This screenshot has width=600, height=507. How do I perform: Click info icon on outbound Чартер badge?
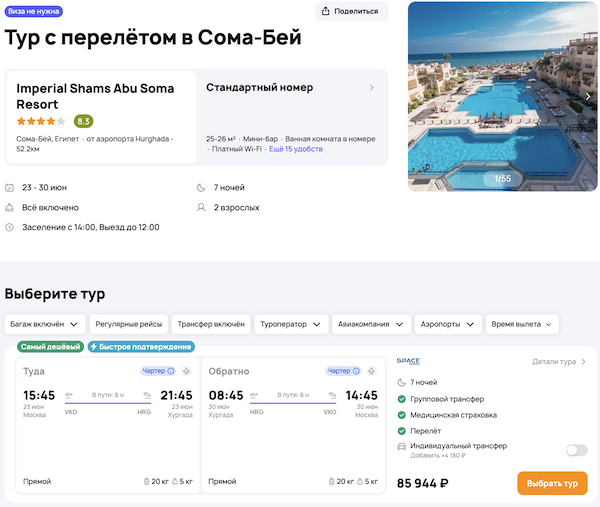point(171,371)
